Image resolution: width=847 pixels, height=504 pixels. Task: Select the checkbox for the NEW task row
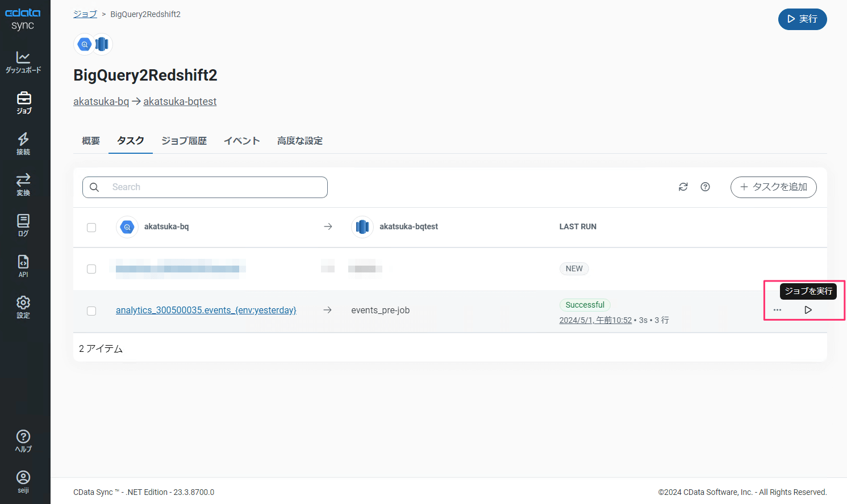pos(91,269)
